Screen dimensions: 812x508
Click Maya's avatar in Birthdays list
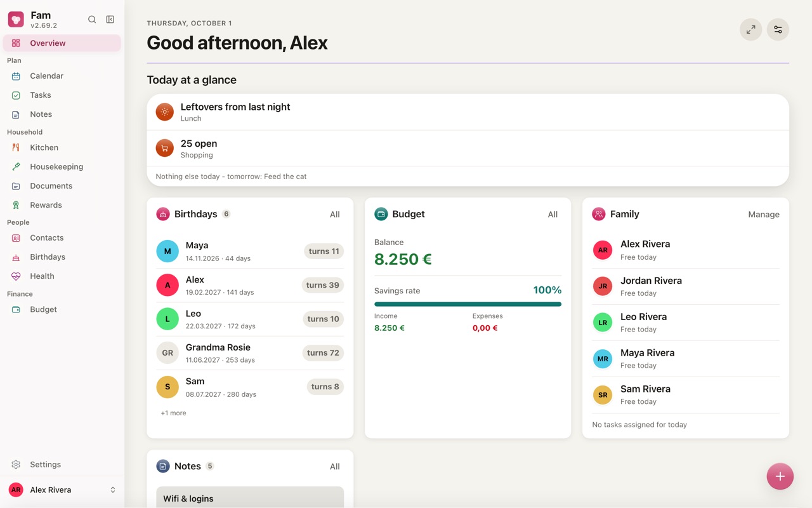[167, 251]
